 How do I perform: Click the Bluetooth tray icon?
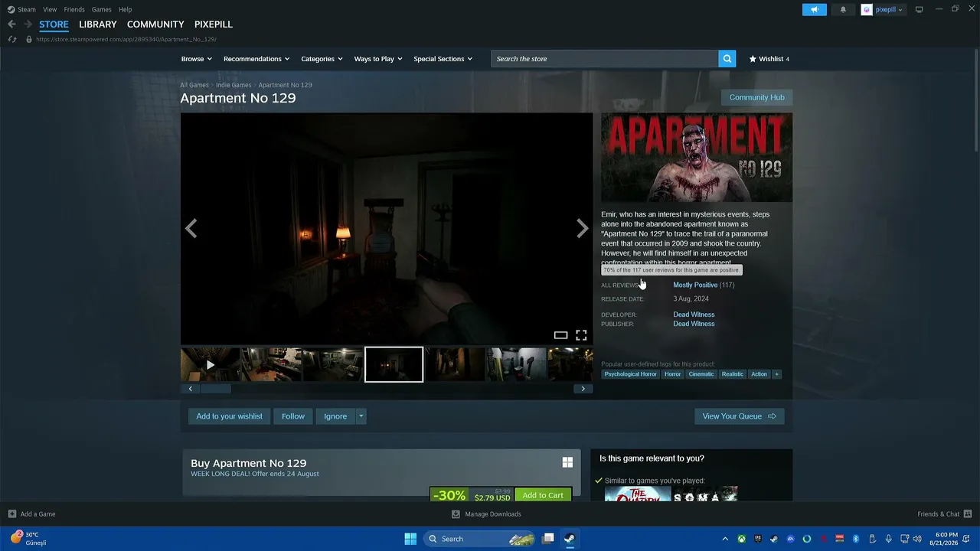click(856, 539)
